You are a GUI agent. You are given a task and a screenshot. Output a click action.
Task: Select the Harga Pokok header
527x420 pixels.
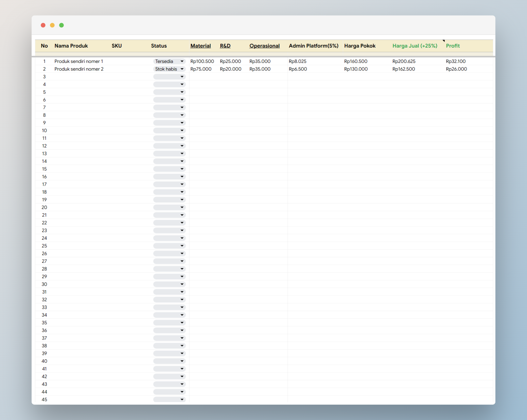pyautogui.click(x=360, y=46)
